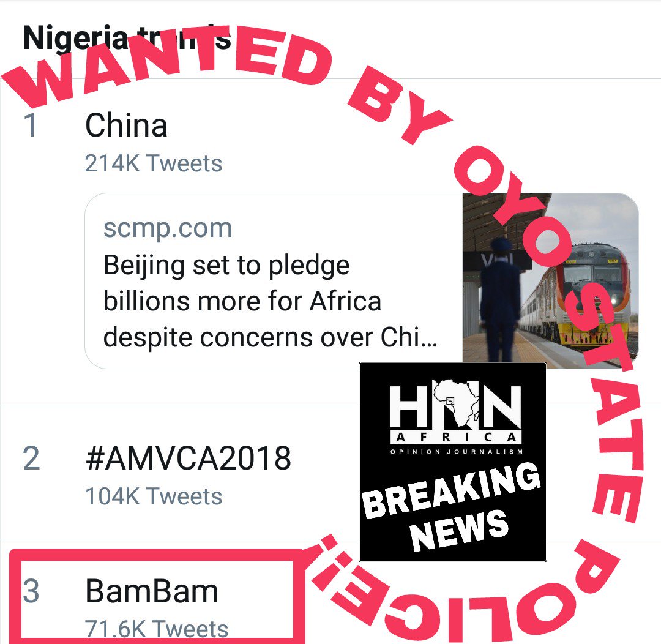This screenshot has height=644, width=661.
Task: Click the Nigeria trends heading
Action: 73,38
